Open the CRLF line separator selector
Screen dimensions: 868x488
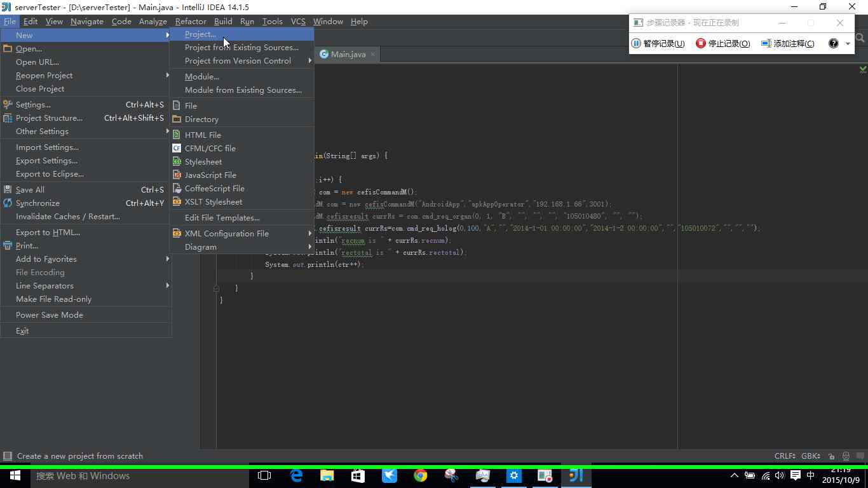(x=785, y=456)
